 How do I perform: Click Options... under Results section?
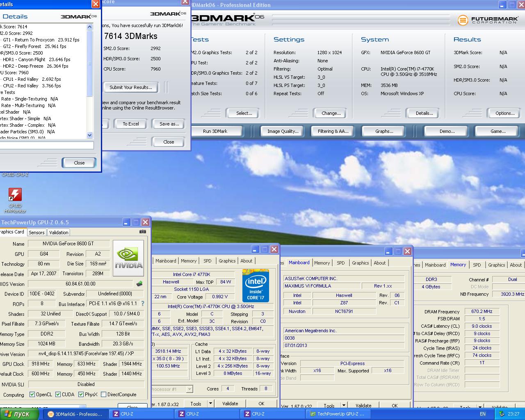[x=505, y=113]
